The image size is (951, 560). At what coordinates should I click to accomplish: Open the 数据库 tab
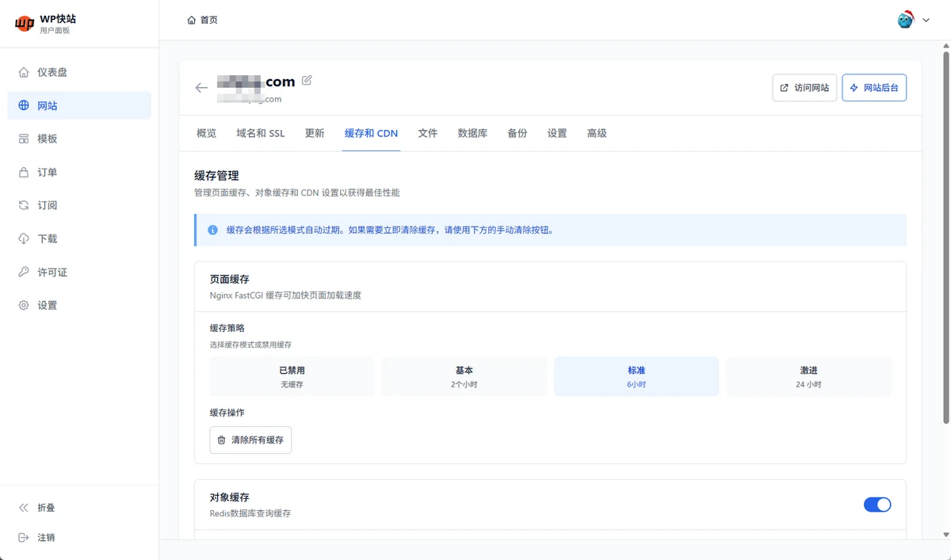472,133
